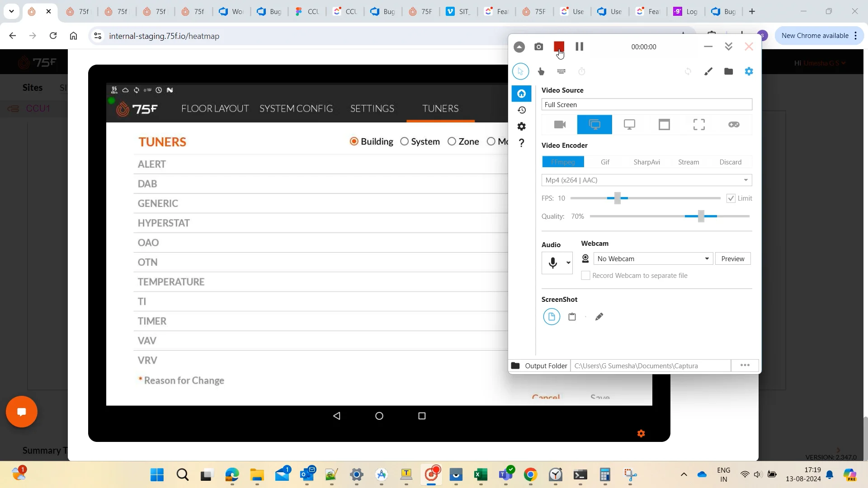The image size is (868, 488).
Task: Toggle include cursor icon in Captura
Action: [x=520, y=71]
